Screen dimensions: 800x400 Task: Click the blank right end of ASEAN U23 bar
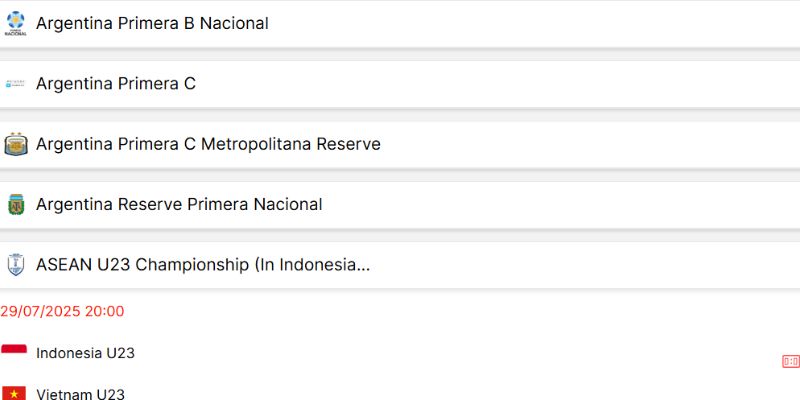click(x=650, y=265)
